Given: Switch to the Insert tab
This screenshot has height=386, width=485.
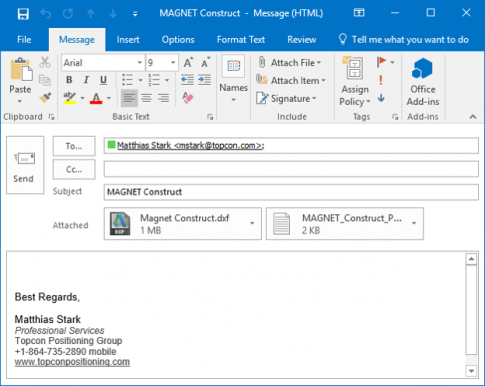Looking at the screenshot, I should (128, 40).
